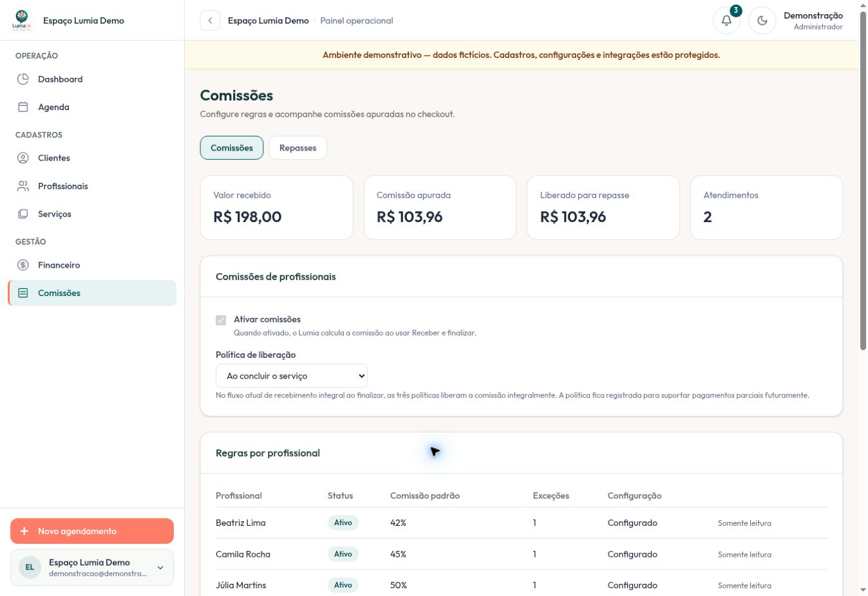Image resolution: width=868 pixels, height=596 pixels.
Task: Click the Serviços stack icon
Action: pyautogui.click(x=23, y=214)
